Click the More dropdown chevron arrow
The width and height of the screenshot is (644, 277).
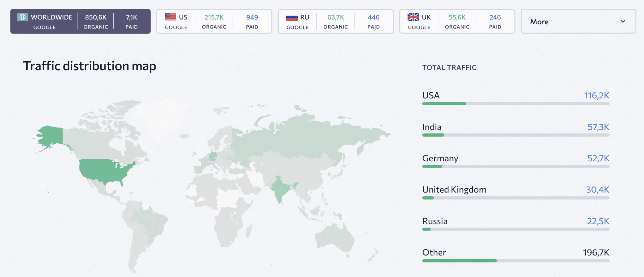click(623, 22)
